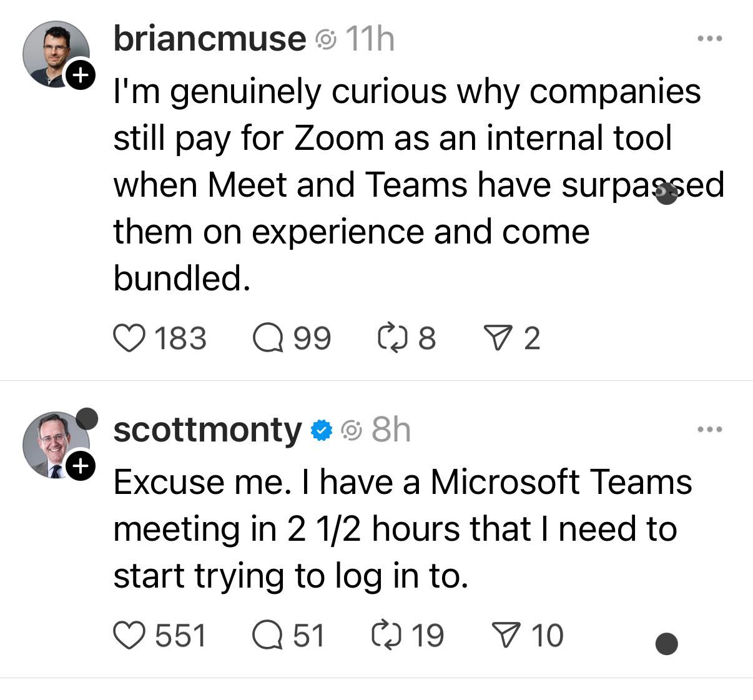
Task: Send scottmonty's reply using share icon
Action: coord(506,635)
